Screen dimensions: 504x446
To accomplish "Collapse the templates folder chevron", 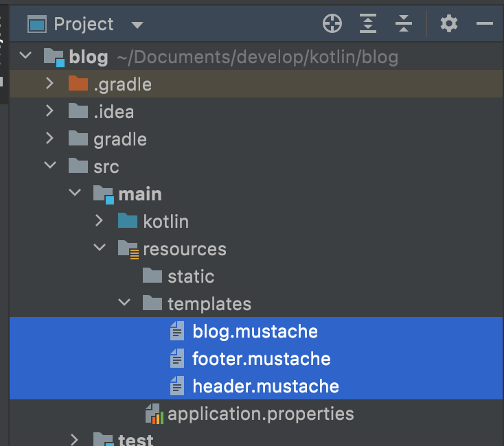I will pos(124,303).
